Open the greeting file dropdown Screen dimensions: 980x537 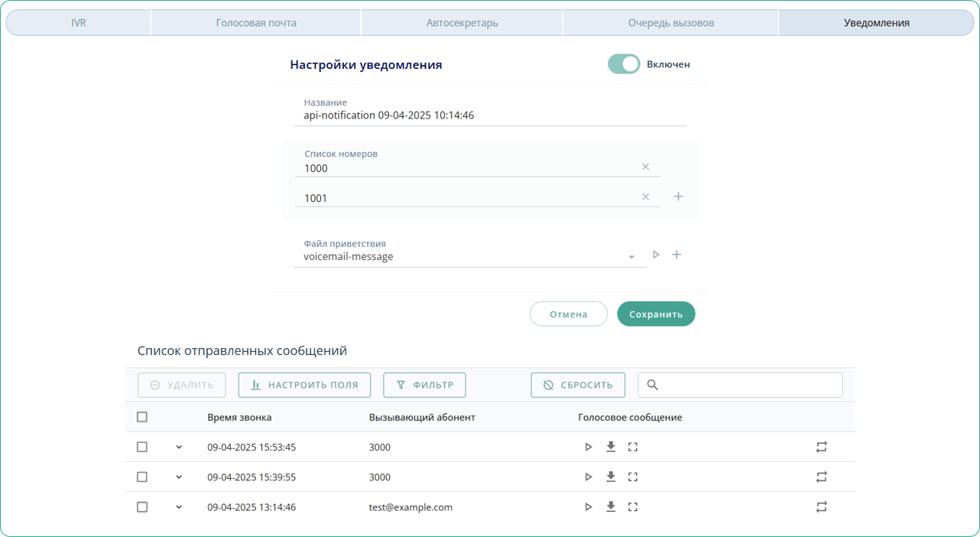[631, 257]
